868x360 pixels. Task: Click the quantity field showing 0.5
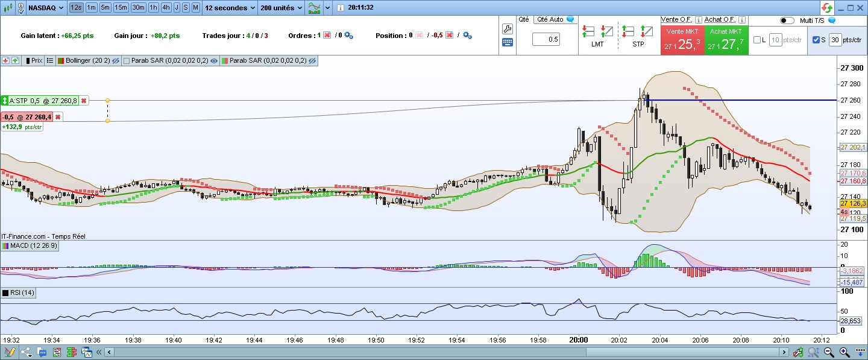[546, 40]
